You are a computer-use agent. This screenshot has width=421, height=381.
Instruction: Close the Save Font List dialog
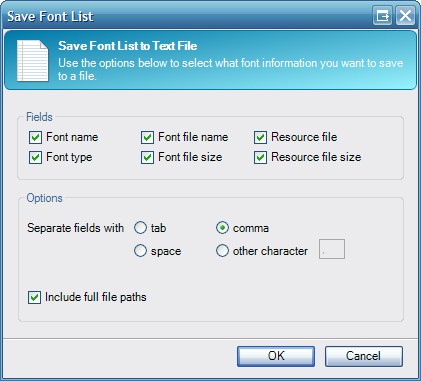[405, 16]
